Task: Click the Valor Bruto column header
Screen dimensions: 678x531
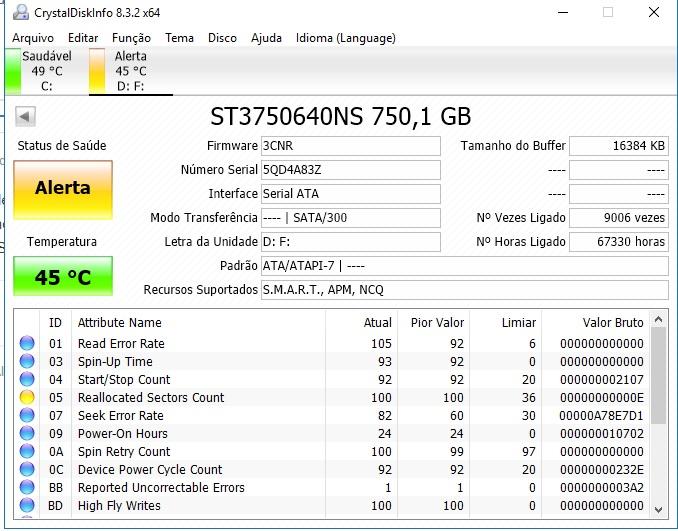Action: coord(613,323)
